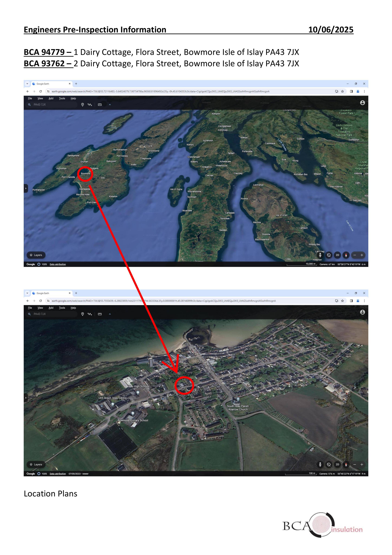Open the Tools menu in the bottom Google Earth window

point(62,308)
